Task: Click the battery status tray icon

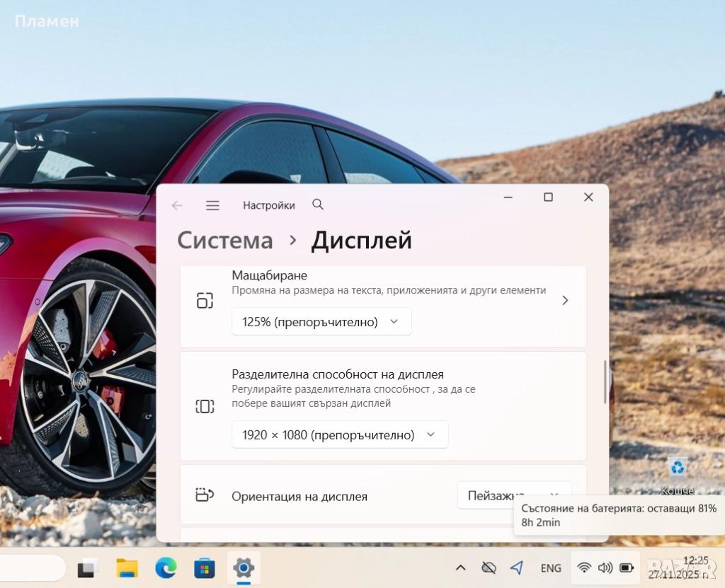Action: pos(627,567)
